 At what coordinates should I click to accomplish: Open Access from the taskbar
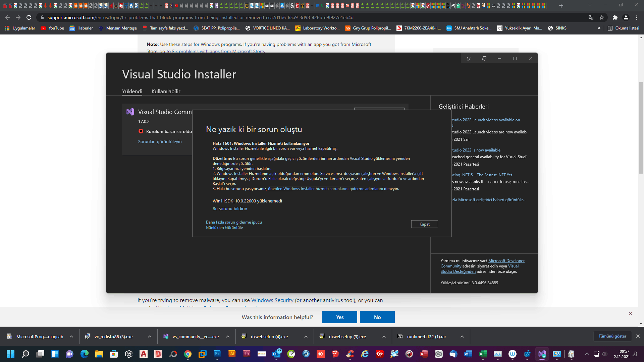(424, 354)
